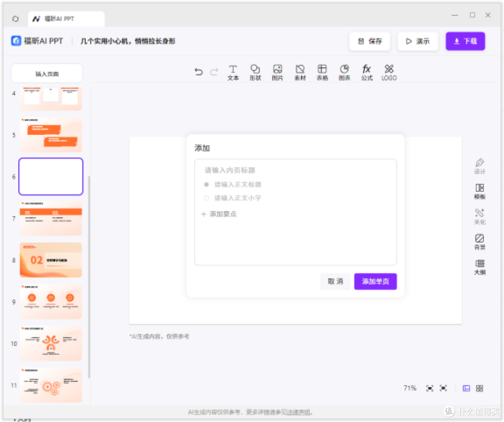Click the LOGO tool icon
Image resolution: width=504 pixels, height=422 pixels.
(x=389, y=73)
